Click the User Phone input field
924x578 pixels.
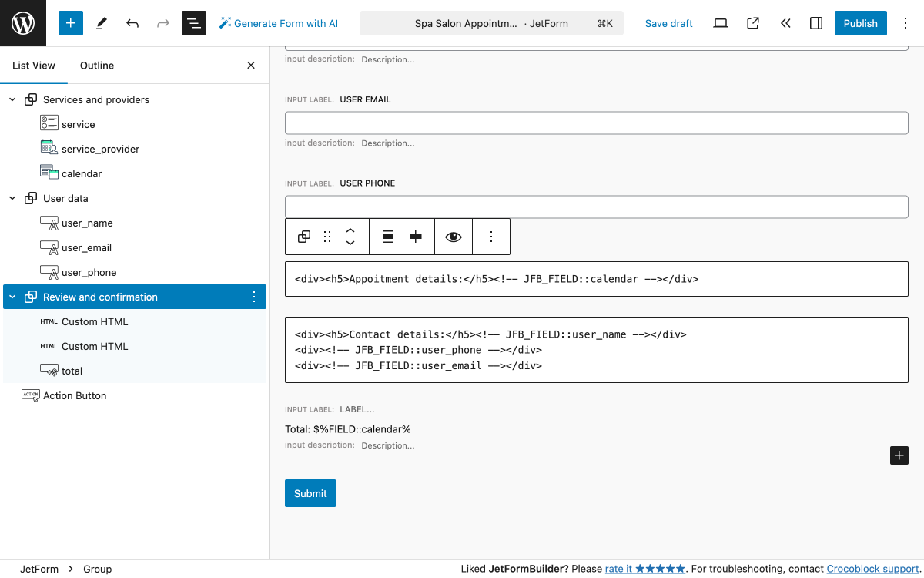[597, 207]
